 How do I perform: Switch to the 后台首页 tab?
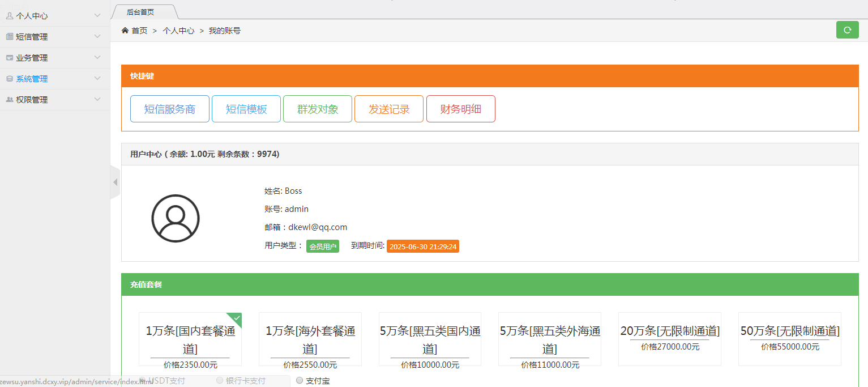coord(140,12)
